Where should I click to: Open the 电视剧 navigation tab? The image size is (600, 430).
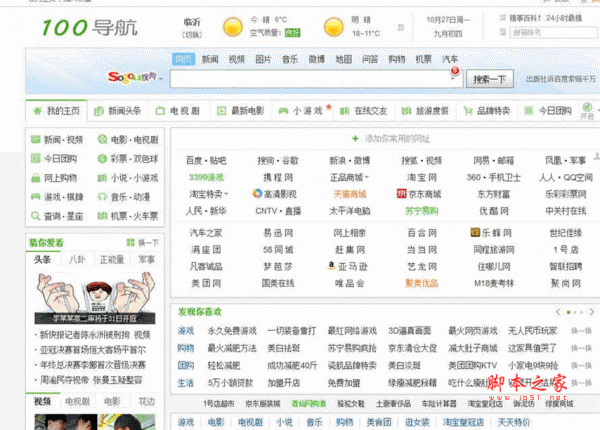[178, 111]
